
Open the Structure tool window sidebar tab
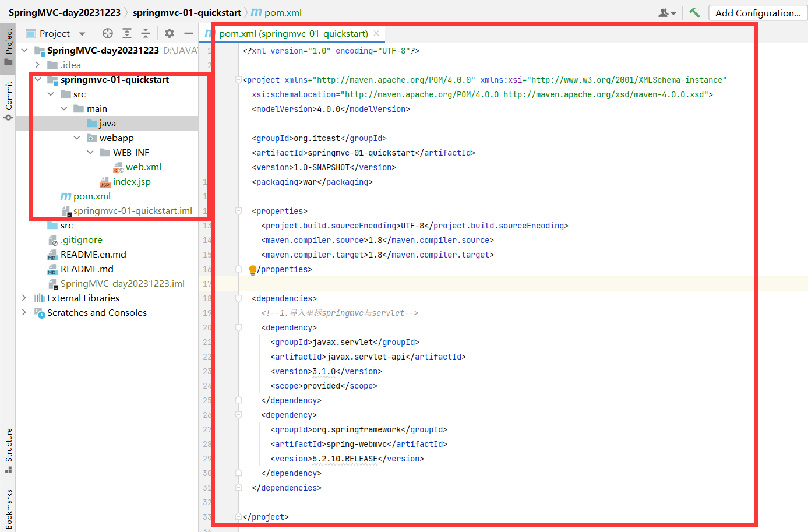tap(8, 450)
